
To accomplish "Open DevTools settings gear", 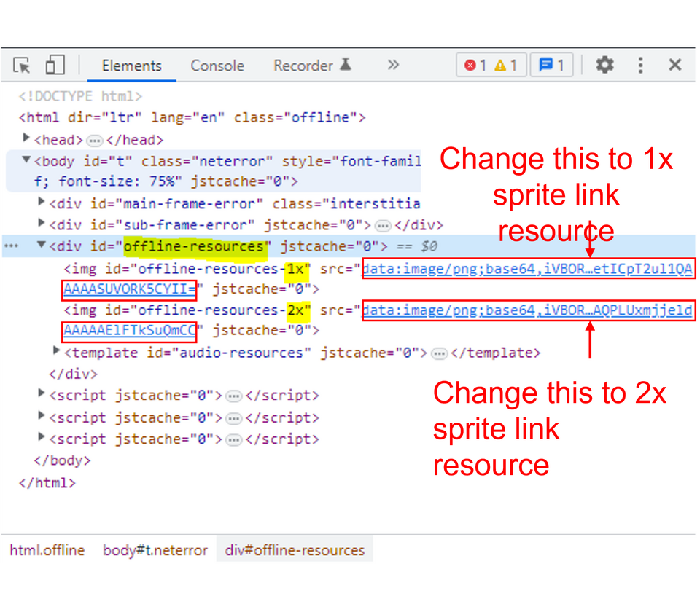I will click(x=604, y=66).
